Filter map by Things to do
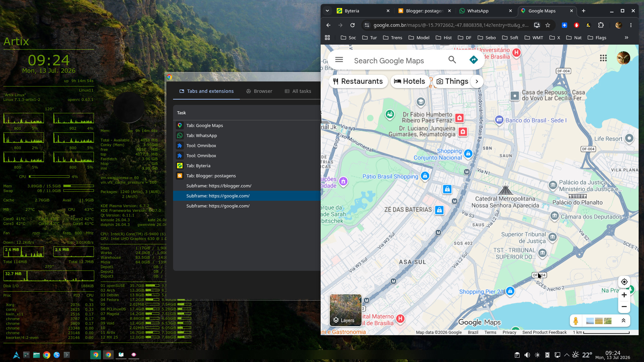The image size is (644, 362). click(452, 81)
